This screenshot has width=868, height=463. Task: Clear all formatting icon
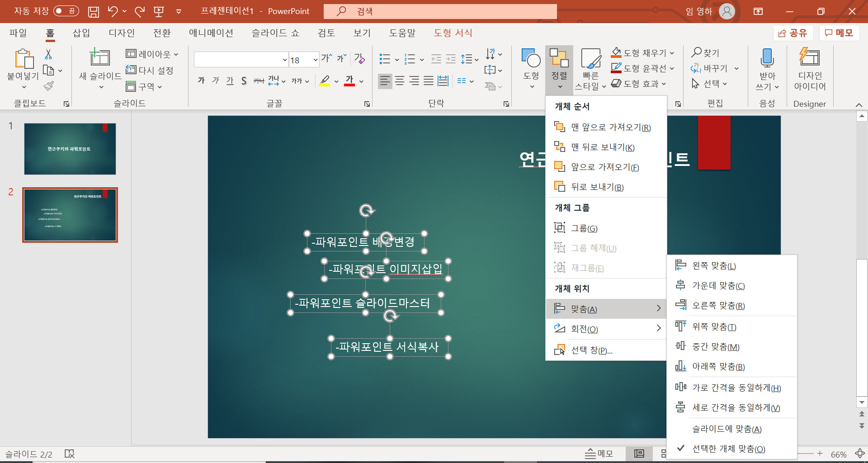click(x=359, y=58)
